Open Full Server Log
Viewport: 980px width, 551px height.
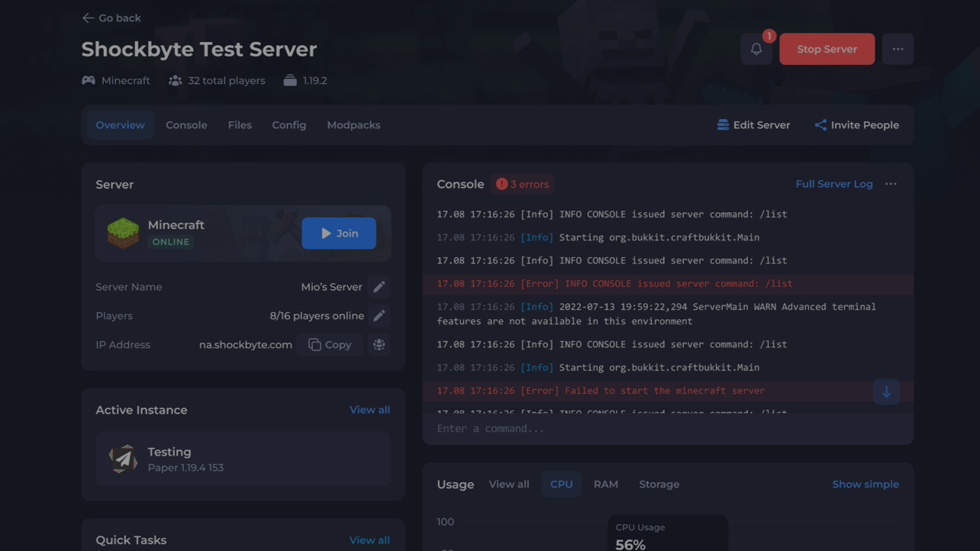(x=833, y=184)
